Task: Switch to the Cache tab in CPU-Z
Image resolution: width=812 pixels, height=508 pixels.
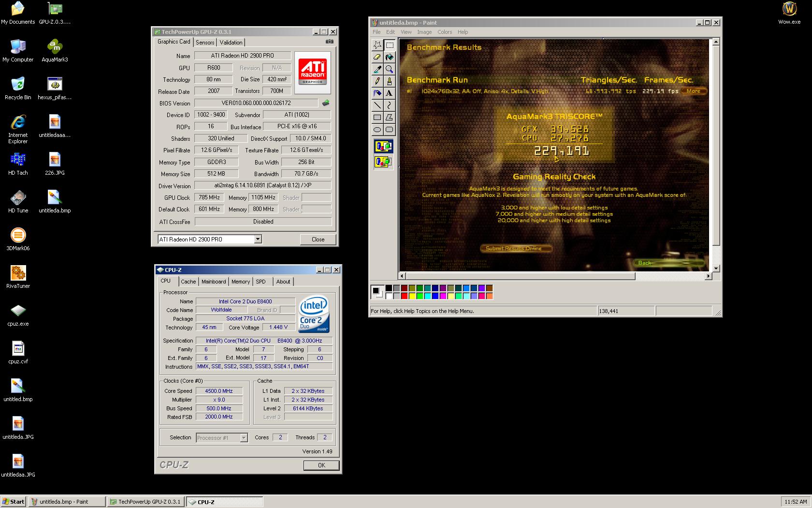Action: (x=188, y=282)
